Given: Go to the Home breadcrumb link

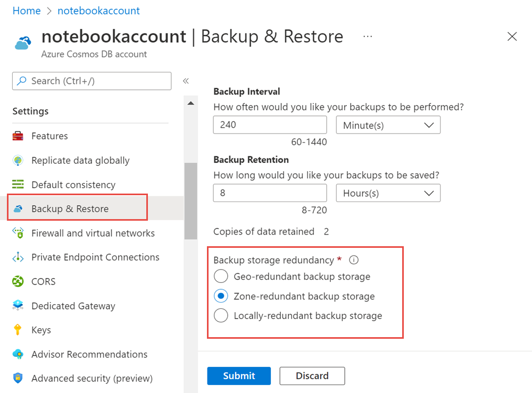Looking at the screenshot, I should point(27,11).
